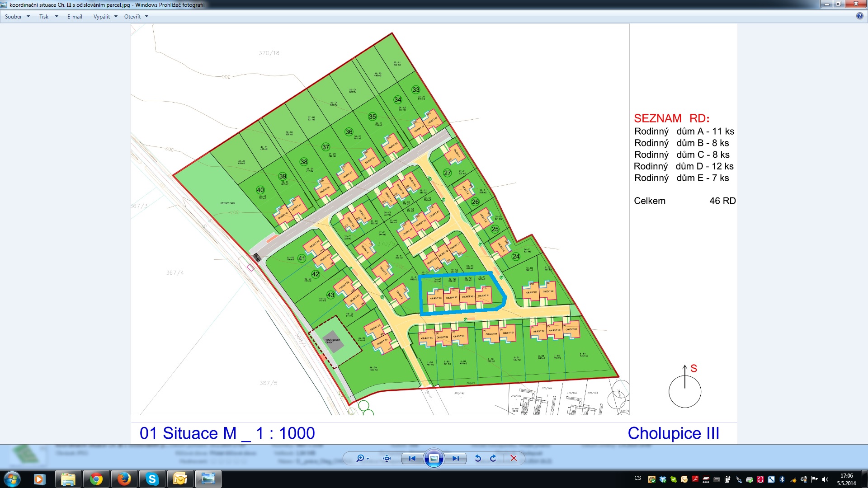Image resolution: width=868 pixels, height=488 pixels.
Task: Click the zoom magnifier control
Action: click(x=360, y=458)
